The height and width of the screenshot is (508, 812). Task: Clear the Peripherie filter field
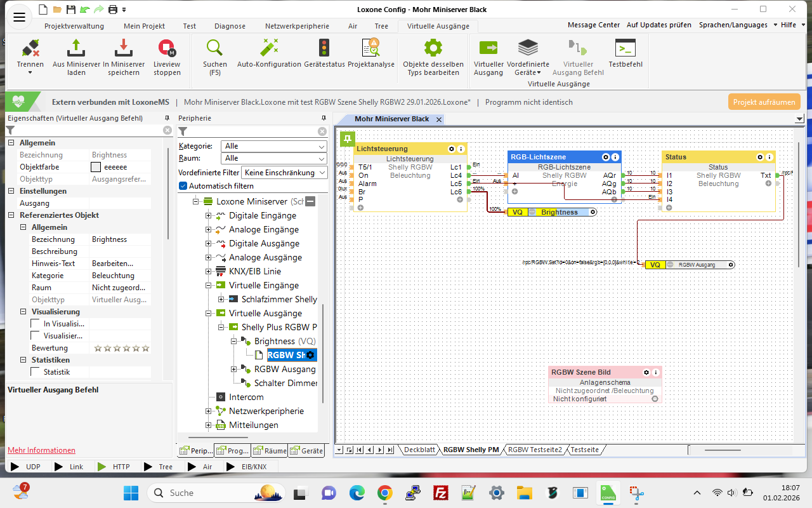tap(322, 131)
